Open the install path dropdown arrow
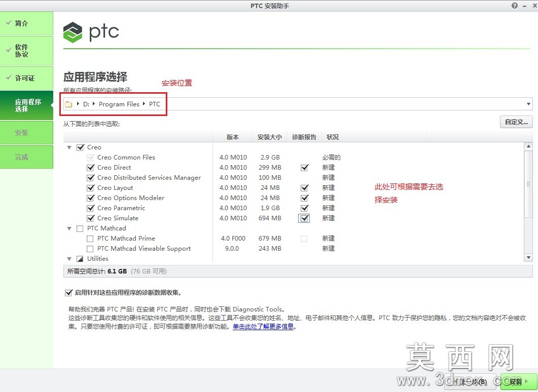 [528, 104]
